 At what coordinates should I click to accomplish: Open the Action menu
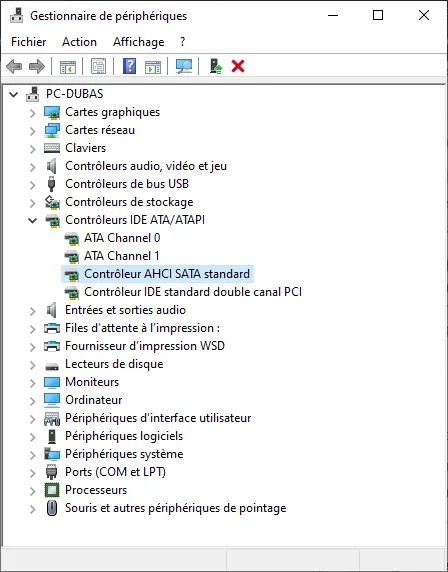(80, 42)
